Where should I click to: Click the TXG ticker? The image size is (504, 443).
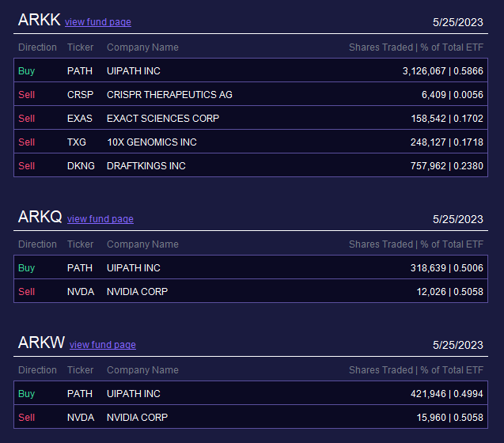pyautogui.click(x=77, y=142)
